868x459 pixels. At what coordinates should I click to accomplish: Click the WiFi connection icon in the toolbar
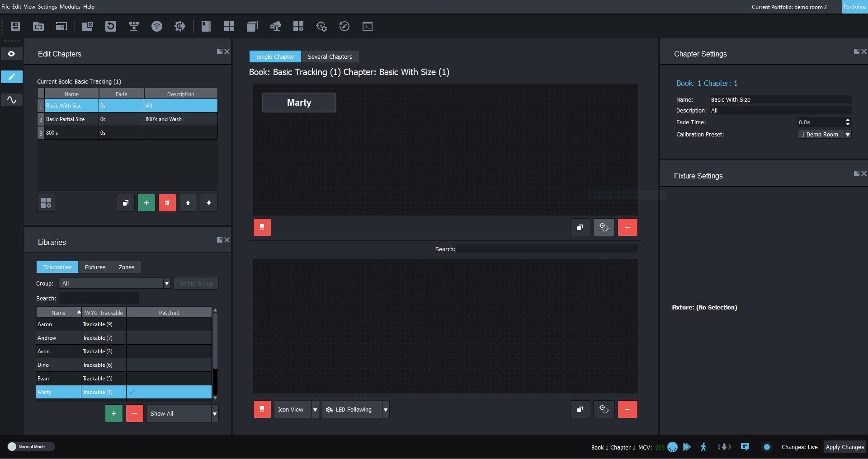[x=157, y=26]
